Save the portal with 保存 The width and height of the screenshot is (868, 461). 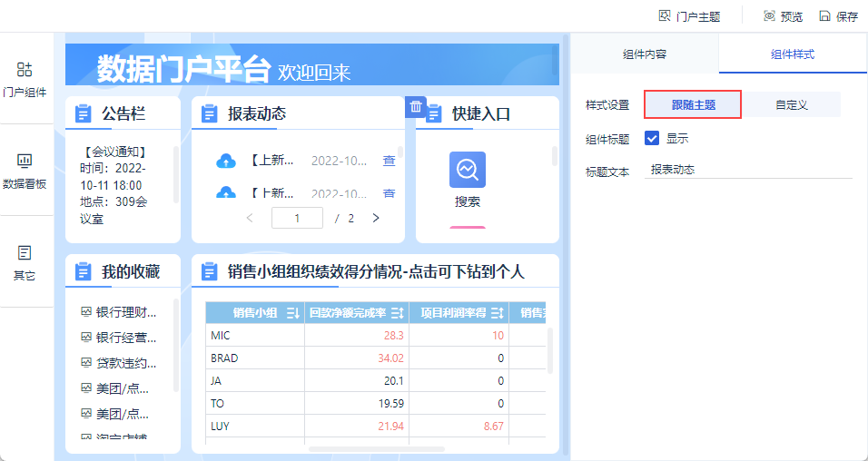pyautogui.click(x=838, y=16)
